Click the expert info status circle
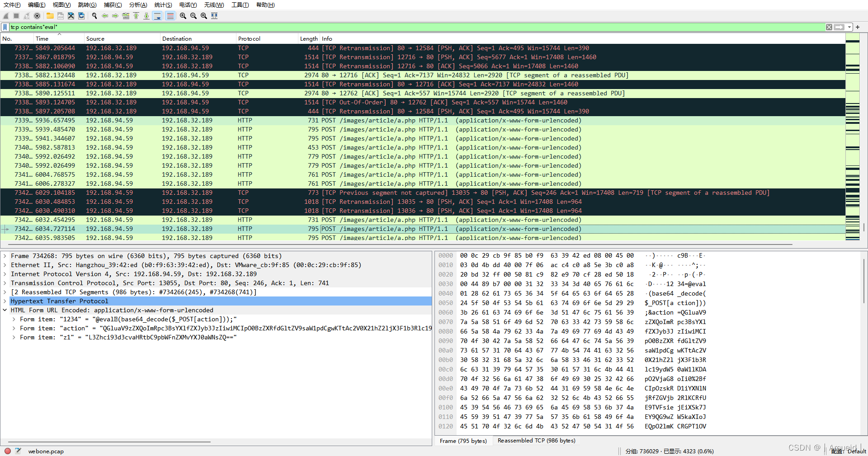Image resolution: width=868 pixels, height=456 pixels. point(8,451)
